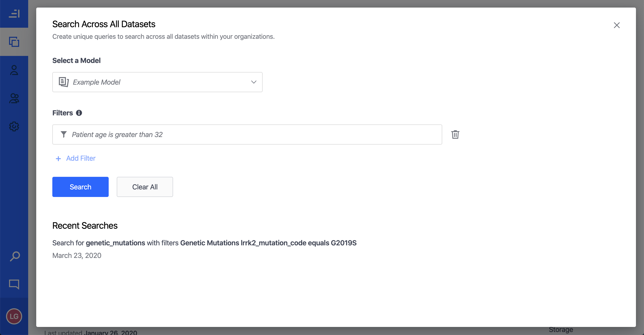The width and height of the screenshot is (644, 335).
Task: Click the plus icon beside Add Filter
Action: (x=58, y=158)
